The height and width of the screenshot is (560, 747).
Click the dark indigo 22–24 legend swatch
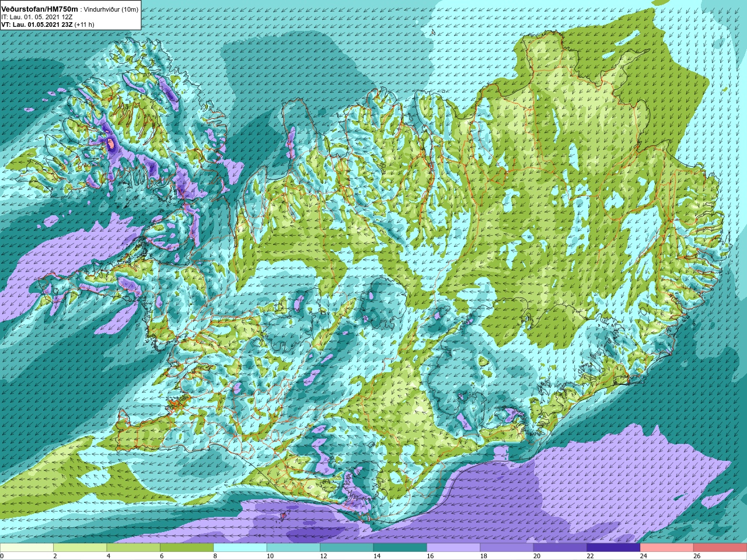coord(614,548)
